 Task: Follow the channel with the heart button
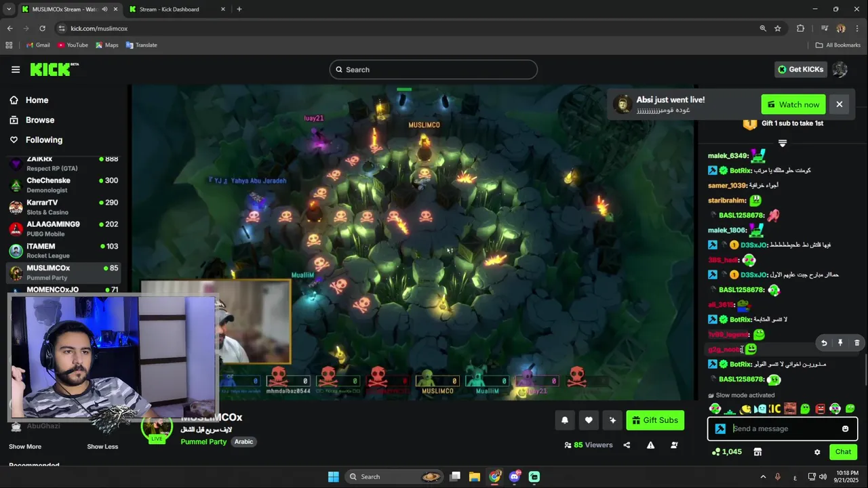coord(589,420)
